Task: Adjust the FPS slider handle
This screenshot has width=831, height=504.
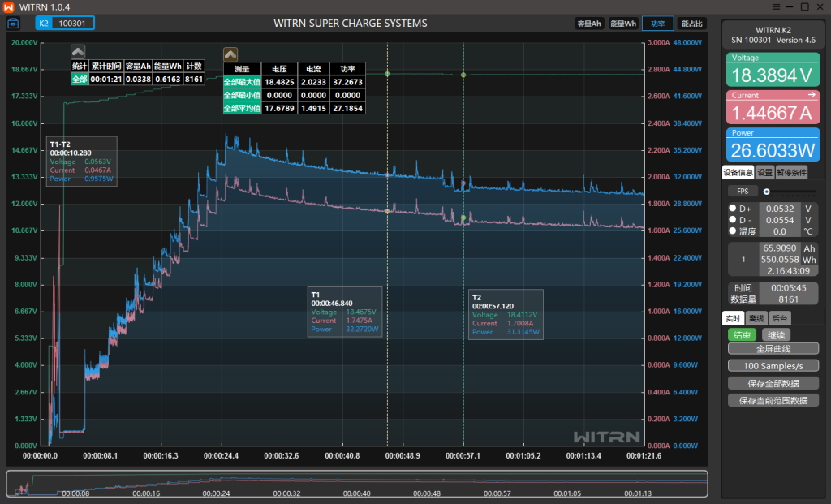Action: point(766,191)
